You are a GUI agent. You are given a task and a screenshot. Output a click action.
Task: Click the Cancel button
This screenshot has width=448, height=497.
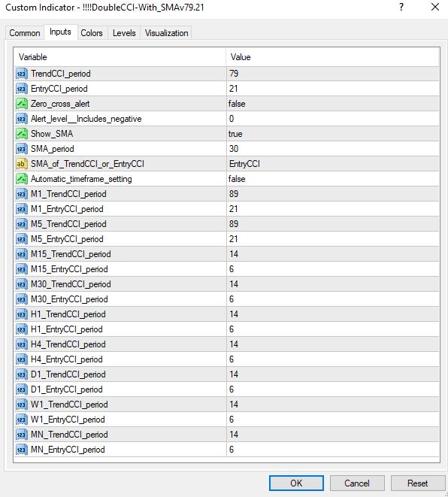357,483
